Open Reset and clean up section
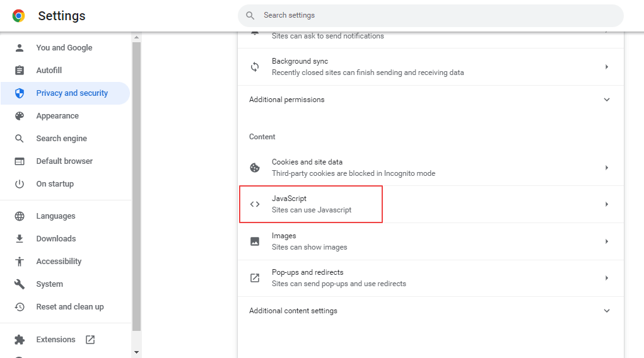Image resolution: width=644 pixels, height=358 pixels. pyautogui.click(x=69, y=307)
